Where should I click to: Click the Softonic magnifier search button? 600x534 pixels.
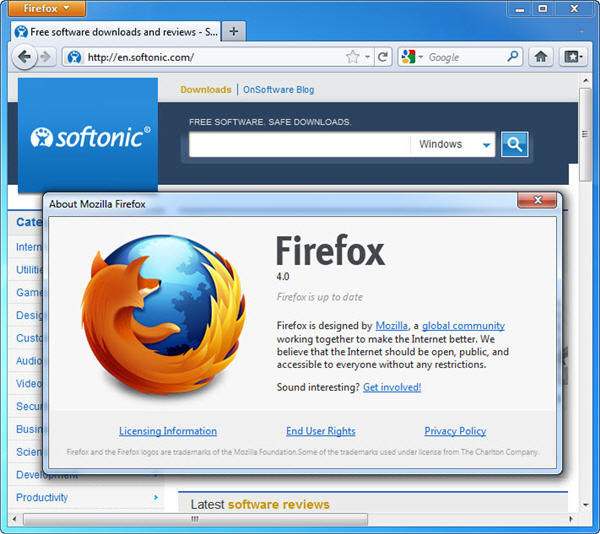pos(514,145)
